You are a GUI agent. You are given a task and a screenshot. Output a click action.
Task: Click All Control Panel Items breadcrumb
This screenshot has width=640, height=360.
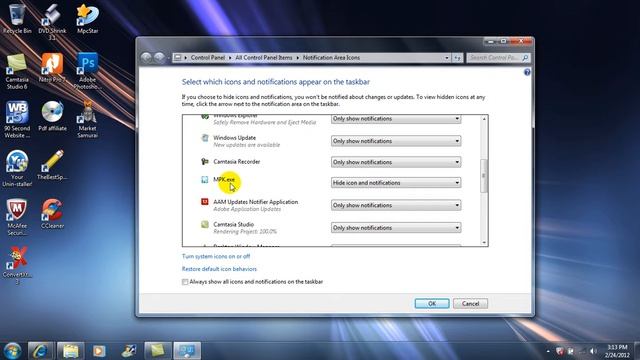point(264,58)
